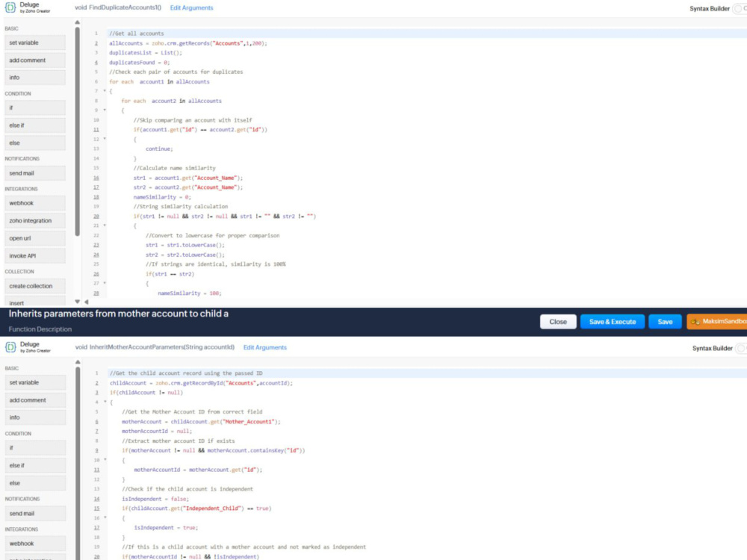Pick 'webhook' in FindDuplicateAccounts1 sidebar
Image resolution: width=747 pixels, height=560 pixels.
35,203
